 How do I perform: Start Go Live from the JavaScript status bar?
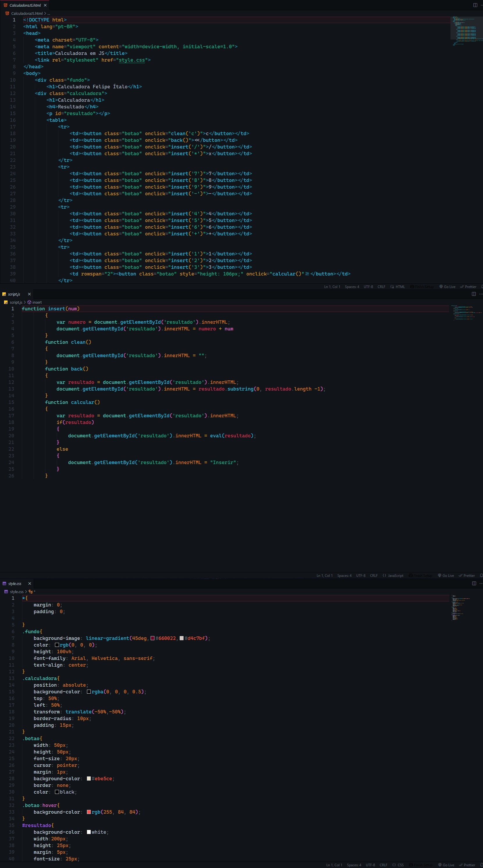pos(446,576)
